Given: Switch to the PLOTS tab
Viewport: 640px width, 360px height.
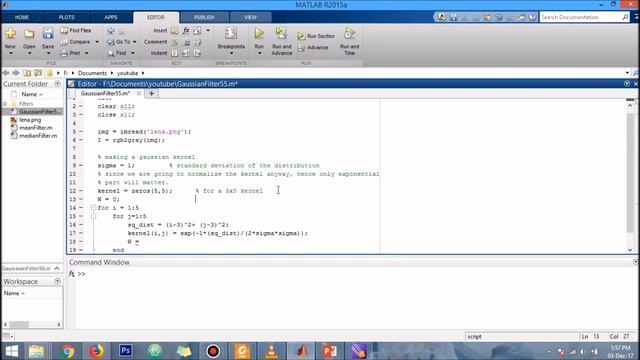Looking at the screenshot, I should pyautogui.click(x=67, y=17).
